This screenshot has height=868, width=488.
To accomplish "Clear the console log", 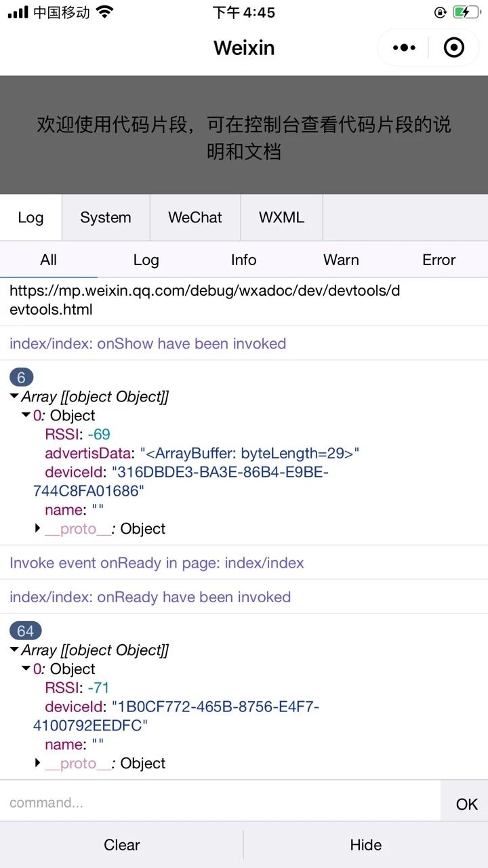I will pyautogui.click(x=122, y=845).
